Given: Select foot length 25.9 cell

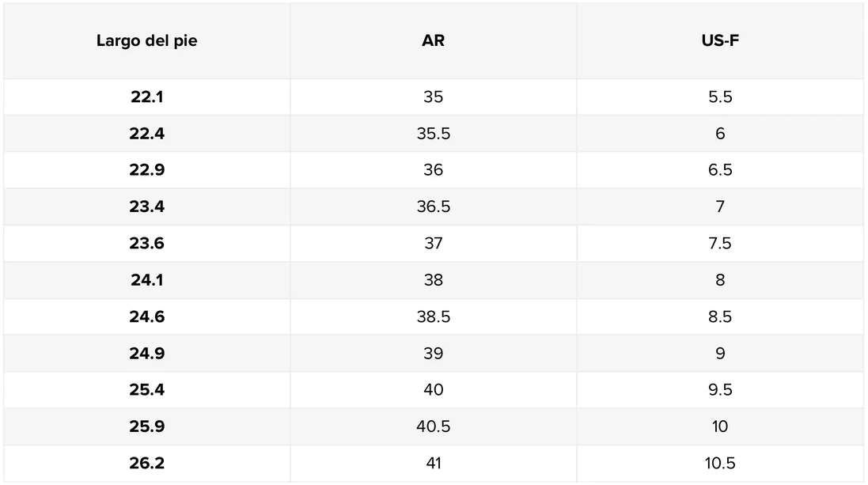Looking at the screenshot, I should (146, 426).
